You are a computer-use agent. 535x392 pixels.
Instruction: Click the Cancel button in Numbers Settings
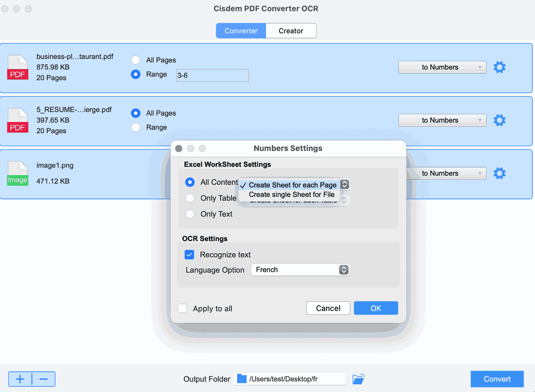pos(328,308)
